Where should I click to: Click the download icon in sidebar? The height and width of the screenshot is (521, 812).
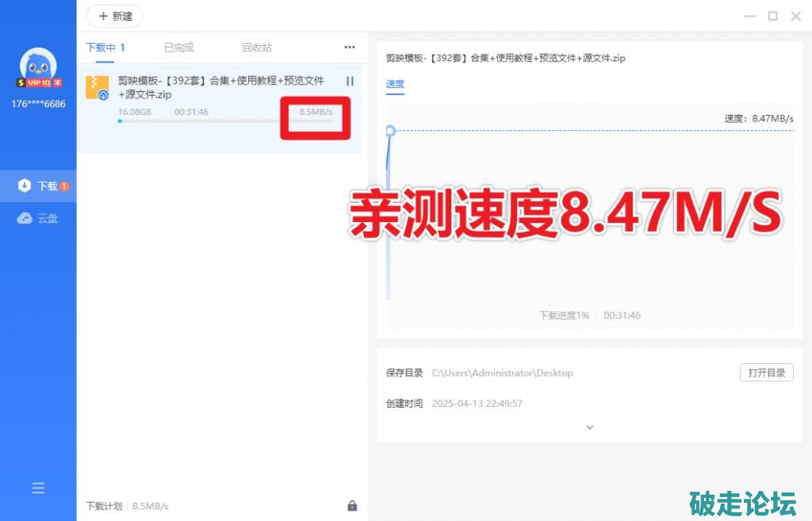point(25,186)
